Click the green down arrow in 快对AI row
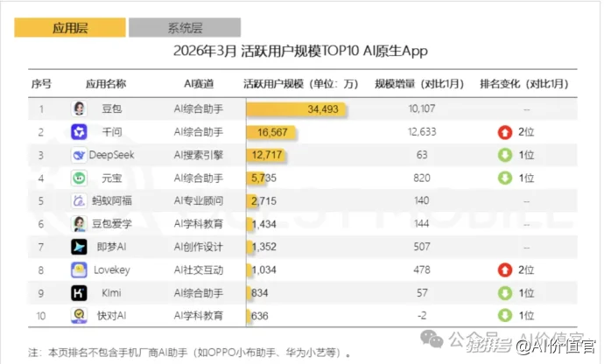Screen dimensions: 604x364 (505, 316)
